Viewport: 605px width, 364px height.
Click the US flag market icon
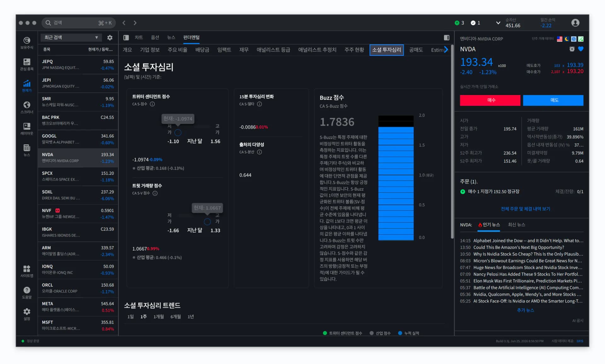559,39
